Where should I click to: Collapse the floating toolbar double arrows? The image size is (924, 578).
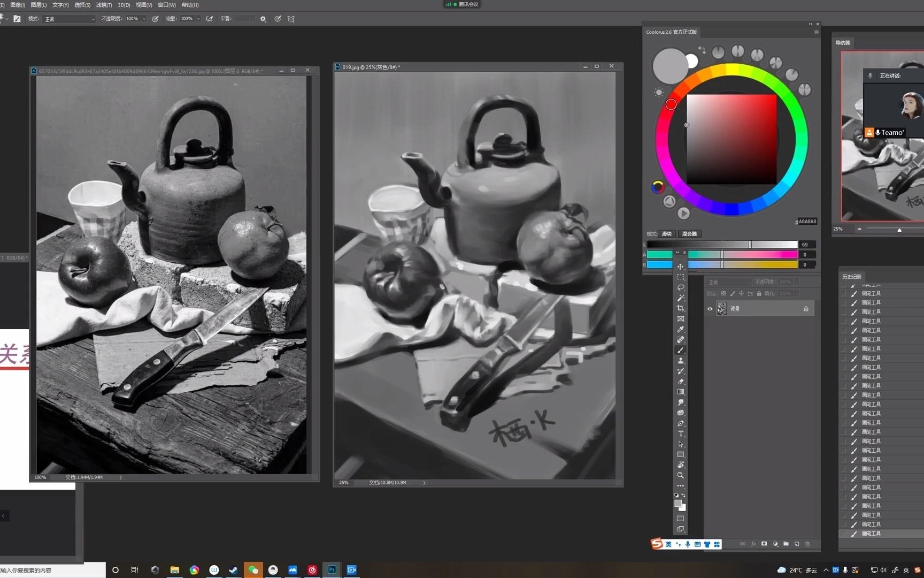tap(677, 253)
